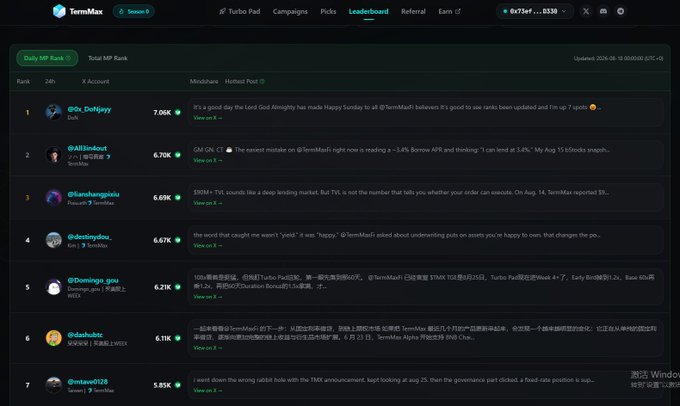Switch to Total MP Rank tab
This screenshot has height=406, width=680.
(108, 58)
